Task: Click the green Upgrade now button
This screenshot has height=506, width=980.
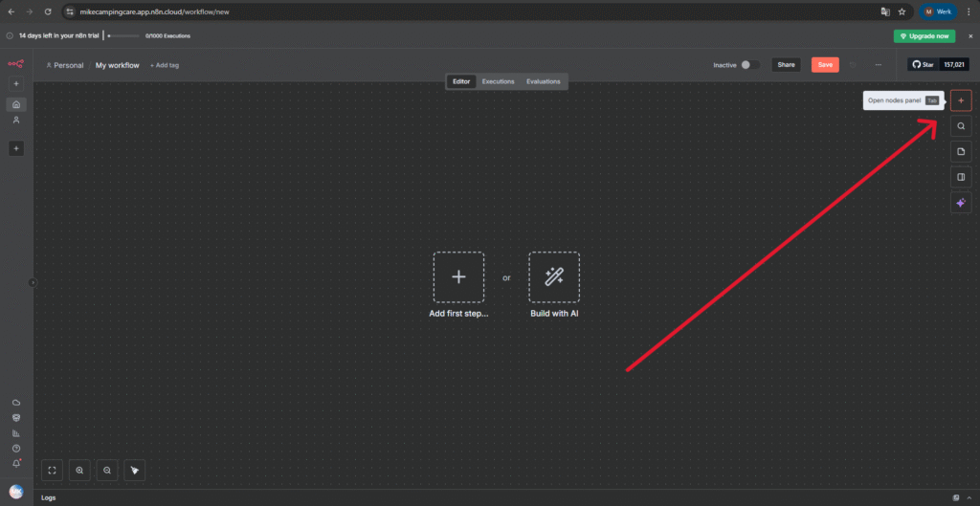Action: pyautogui.click(x=924, y=35)
